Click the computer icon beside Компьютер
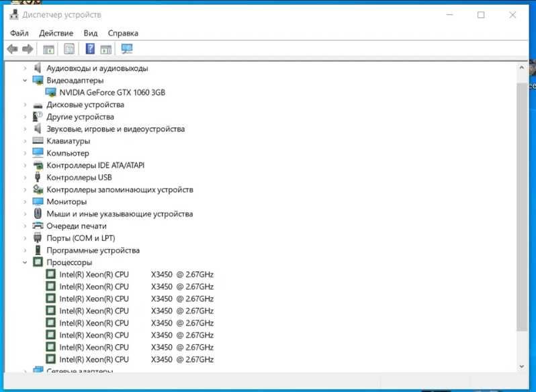The height and width of the screenshot is (392, 536). pos(38,152)
